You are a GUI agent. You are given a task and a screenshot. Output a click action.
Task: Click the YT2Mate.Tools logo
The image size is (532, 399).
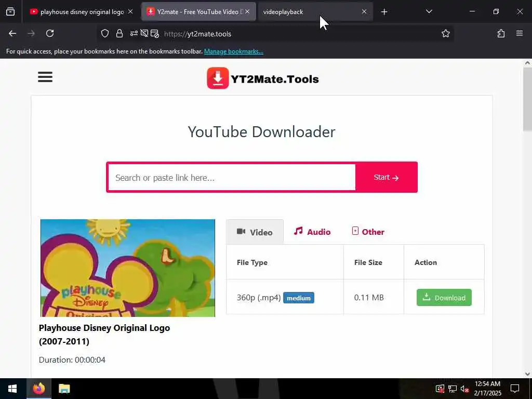tap(263, 78)
